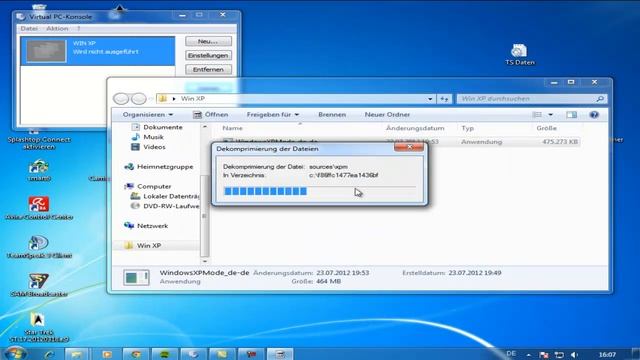Viewport: 640px width, 360px height.
Task: Click the magnifier icon in search box
Action: 600,99
